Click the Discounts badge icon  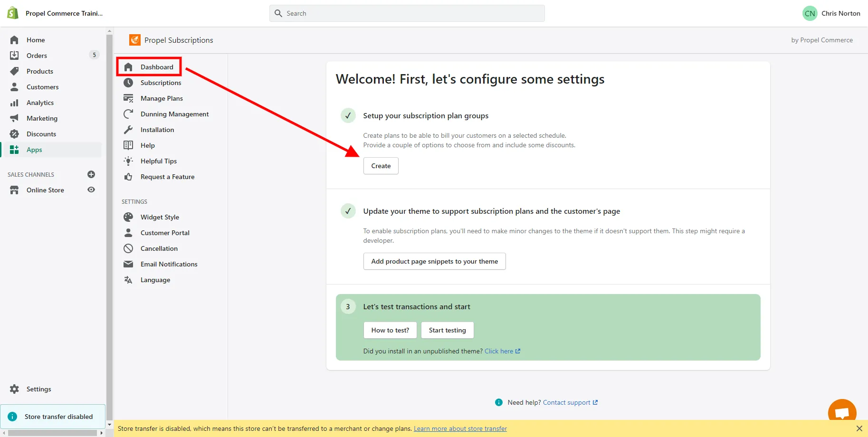click(x=14, y=134)
